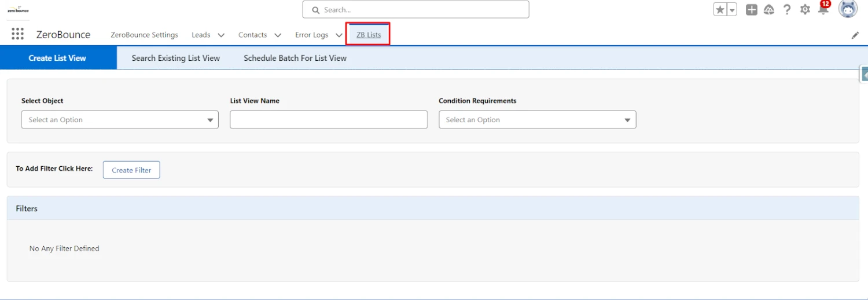Open the user profile avatar

(x=848, y=9)
